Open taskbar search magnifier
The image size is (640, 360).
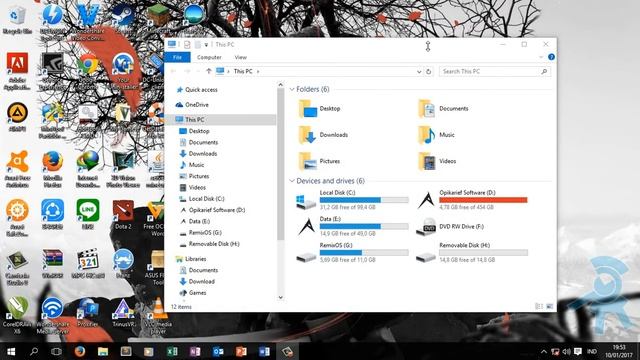pyautogui.click(x=34, y=351)
